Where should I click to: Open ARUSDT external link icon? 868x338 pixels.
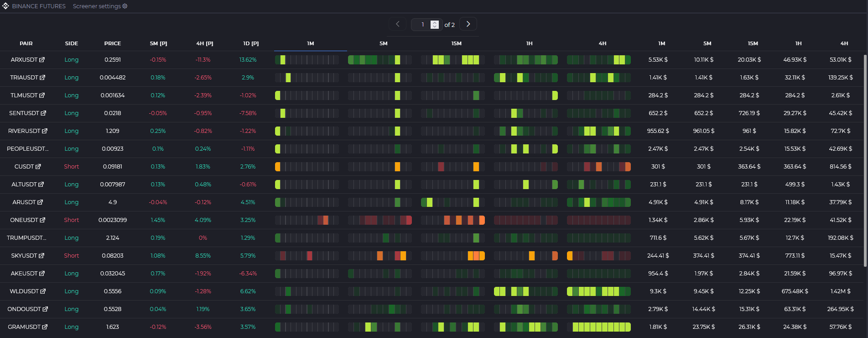pyautogui.click(x=40, y=202)
